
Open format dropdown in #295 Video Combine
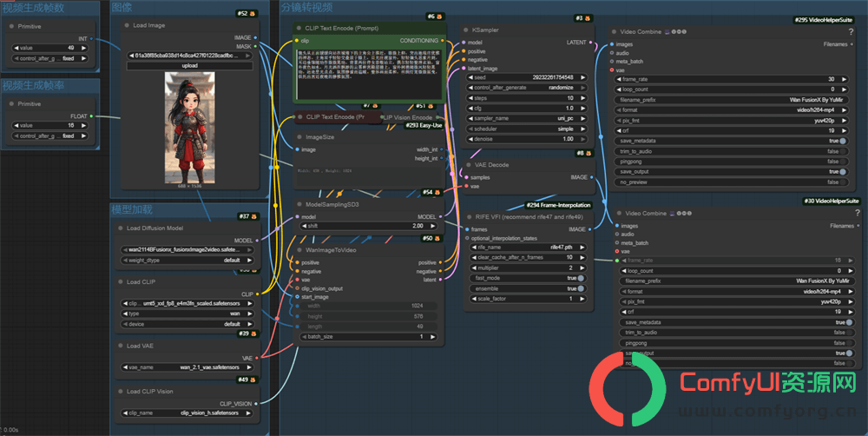[731, 110]
